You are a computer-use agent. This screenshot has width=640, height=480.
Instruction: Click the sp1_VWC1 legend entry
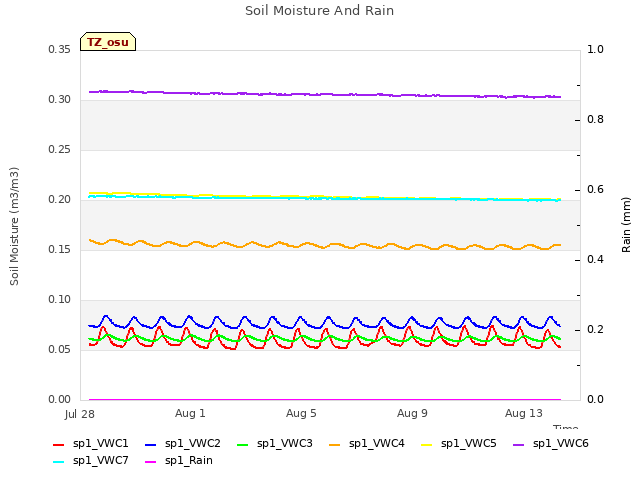pyautogui.click(x=91, y=444)
